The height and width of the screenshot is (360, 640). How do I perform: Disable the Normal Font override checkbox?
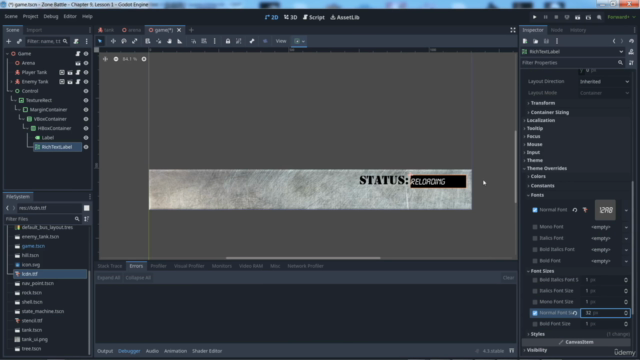click(535, 210)
